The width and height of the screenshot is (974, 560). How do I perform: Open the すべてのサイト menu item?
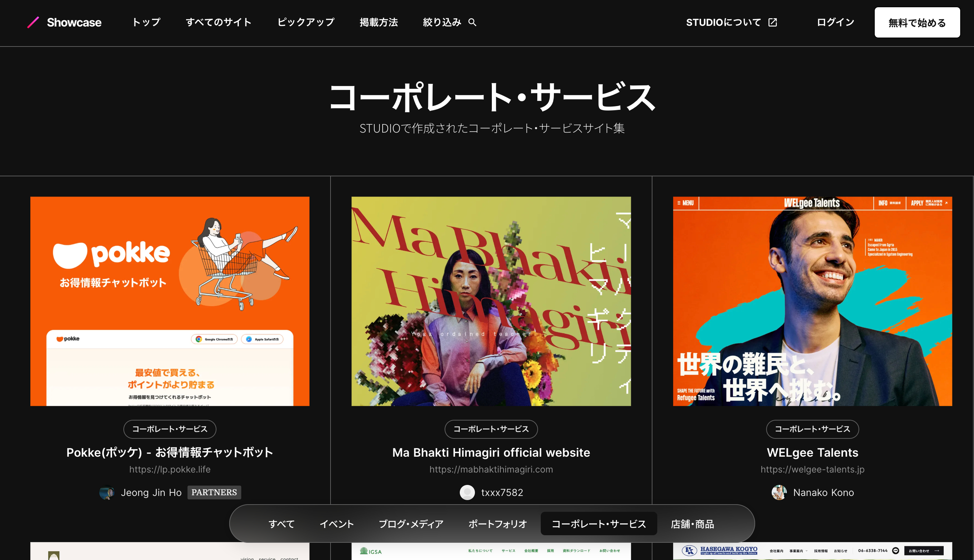219,22
